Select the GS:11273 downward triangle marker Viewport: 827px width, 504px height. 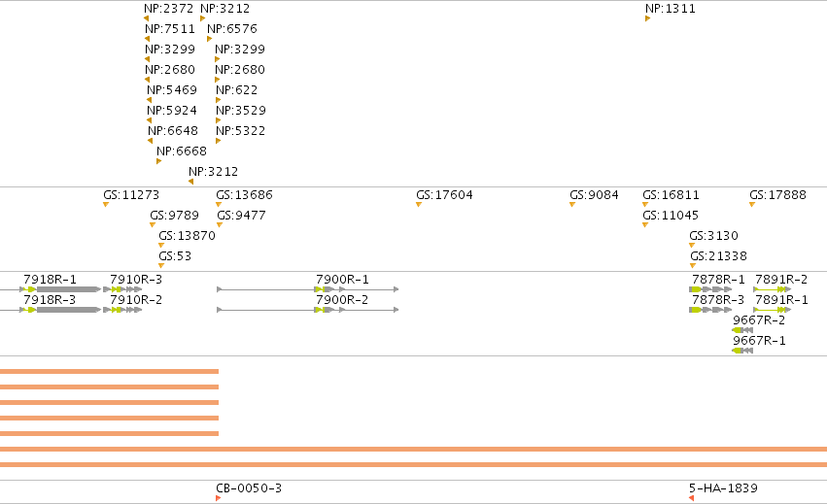pos(106,205)
